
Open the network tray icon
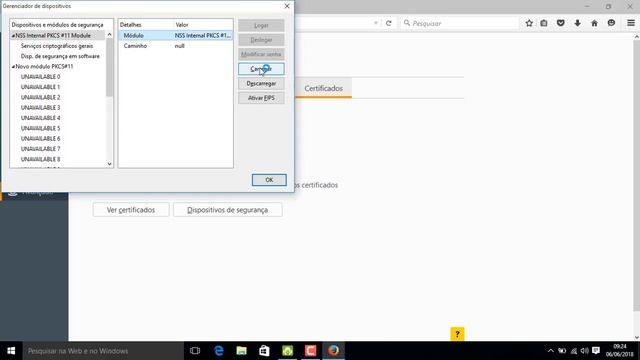click(x=574, y=351)
